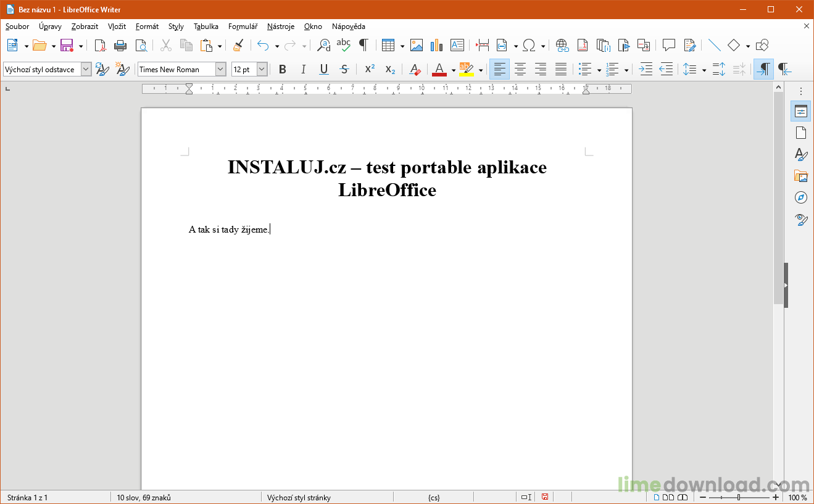
Task: Expand the paragraph style dropdown
Action: click(x=86, y=70)
